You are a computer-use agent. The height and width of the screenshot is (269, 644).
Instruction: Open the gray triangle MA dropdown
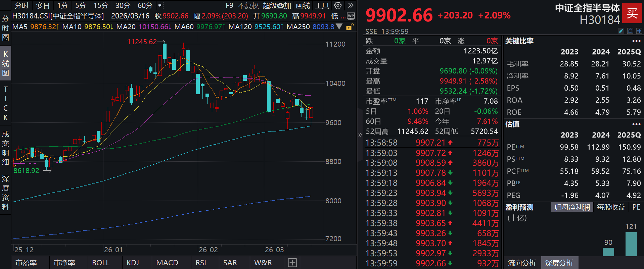339,26
